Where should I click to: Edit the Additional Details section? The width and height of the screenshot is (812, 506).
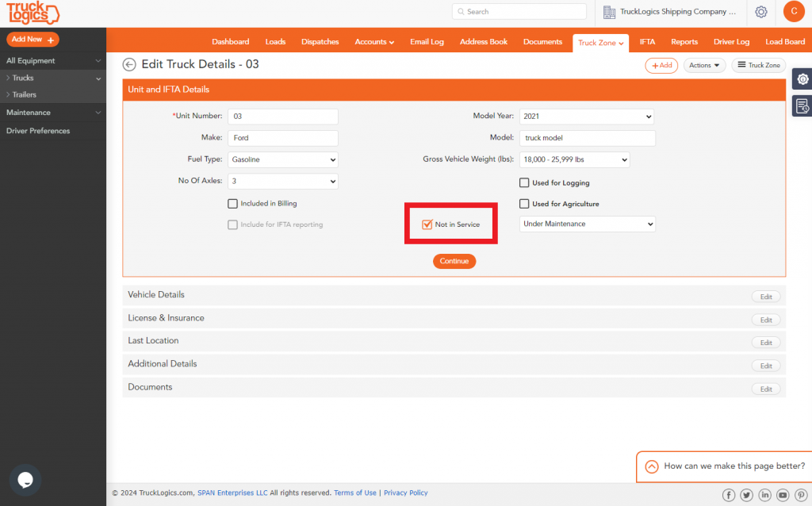pos(766,366)
